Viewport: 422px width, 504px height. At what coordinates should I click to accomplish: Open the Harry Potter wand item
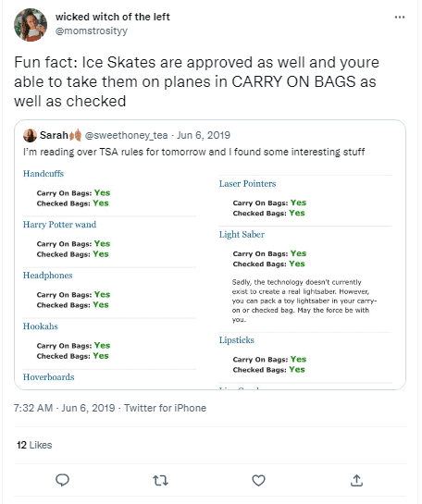(x=59, y=225)
